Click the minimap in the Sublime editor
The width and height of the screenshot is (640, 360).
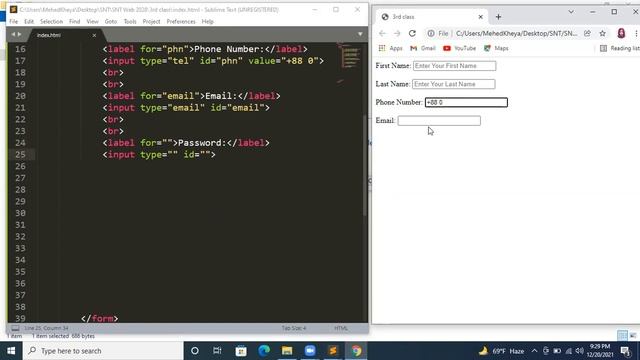click(x=350, y=57)
